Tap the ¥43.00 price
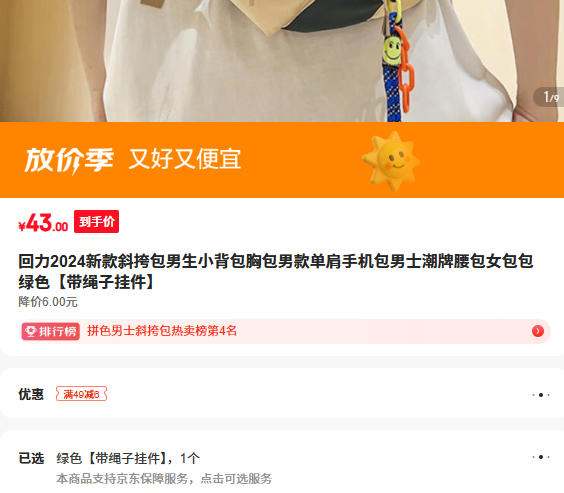Image resolution: width=564 pixels, height=493 pixels. pyautogui.click(x=43, y=223)
